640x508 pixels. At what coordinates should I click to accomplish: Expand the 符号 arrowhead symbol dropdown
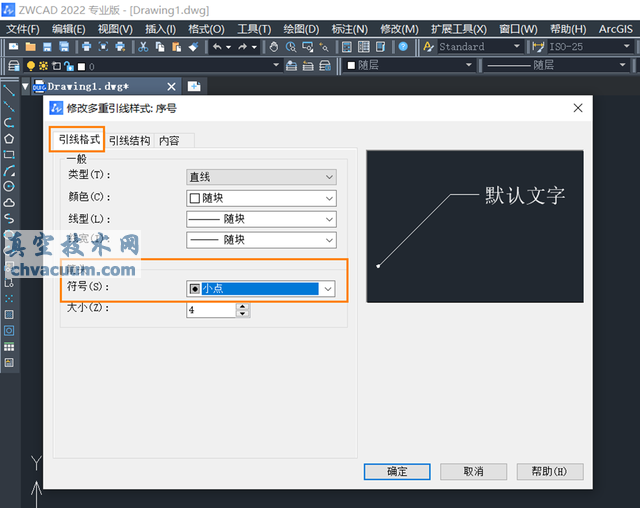point(261,288)
